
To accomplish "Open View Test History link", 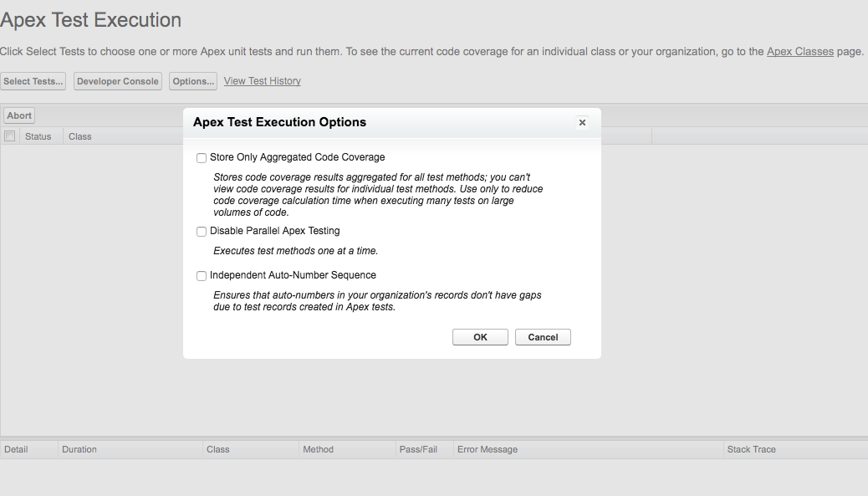I will 263,81.
